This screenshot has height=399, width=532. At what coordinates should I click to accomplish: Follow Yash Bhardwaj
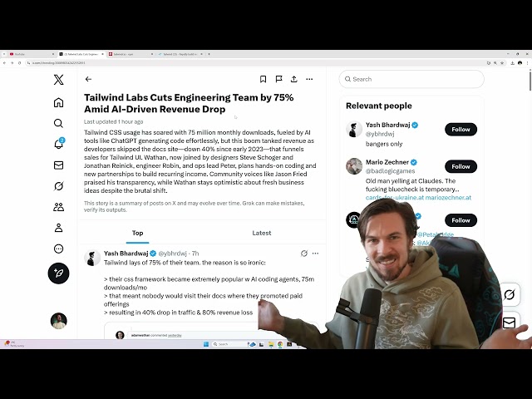pos(461,130)
